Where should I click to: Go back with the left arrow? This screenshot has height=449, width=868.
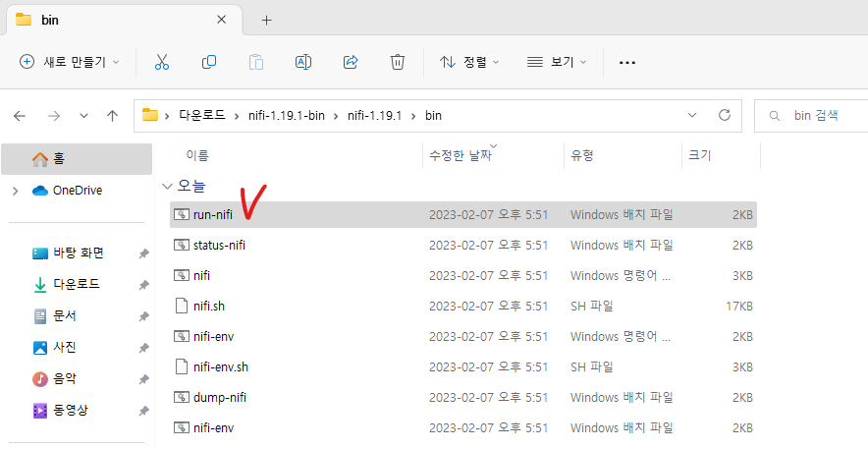point(20,116)
